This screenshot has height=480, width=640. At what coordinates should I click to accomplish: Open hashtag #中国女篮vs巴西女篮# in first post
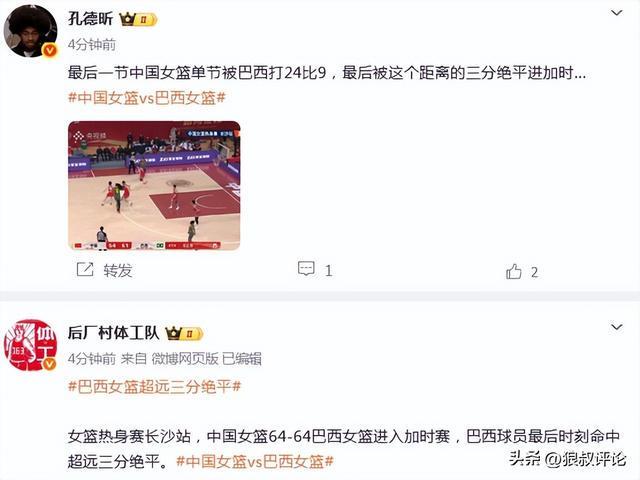tap(147, 98)
